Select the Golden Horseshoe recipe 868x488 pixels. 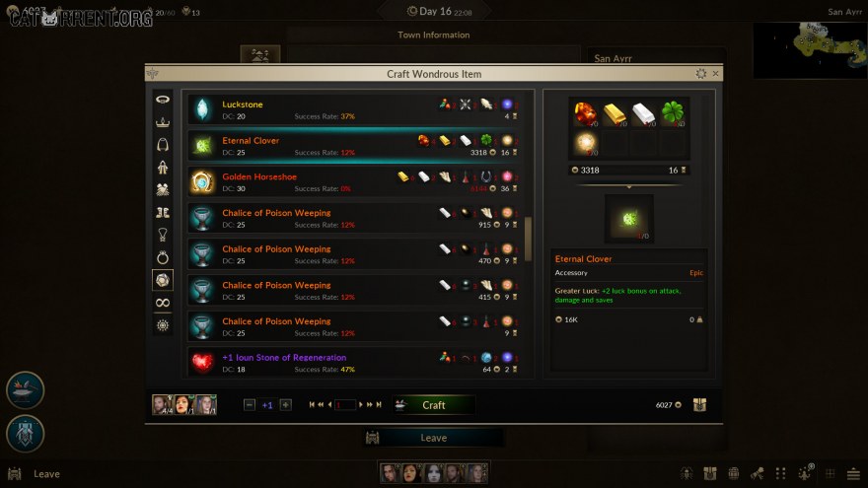pos(354,182)
